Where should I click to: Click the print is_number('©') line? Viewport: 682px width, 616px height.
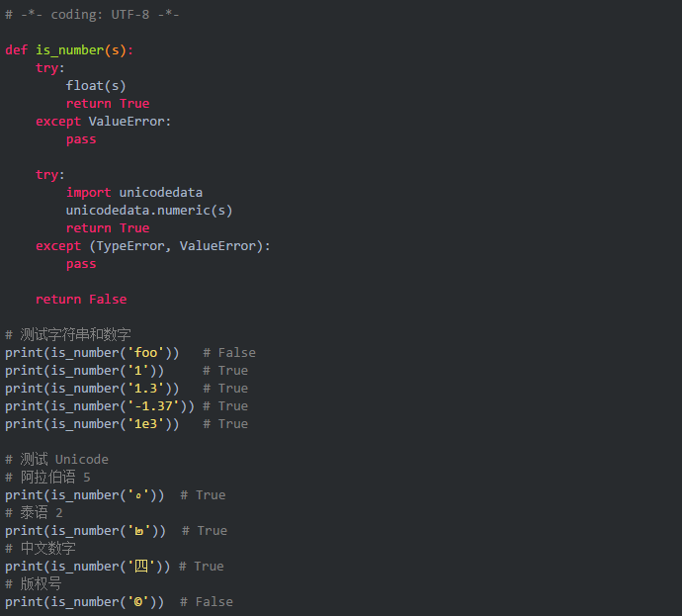(120, 602)
